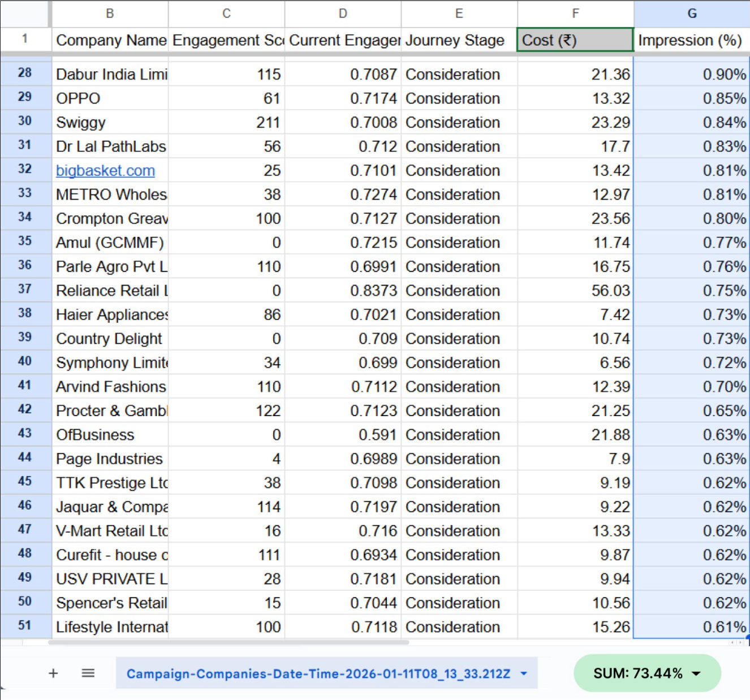The width and height of the screenshot is (750, 700).
Task: Switch to the Campaign-Companies sheet tab
Action: [318, 673]
